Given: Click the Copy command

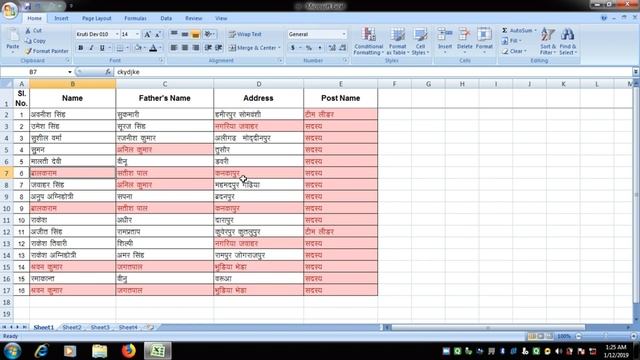Looking at the screenshot, I should click(35, 41).
